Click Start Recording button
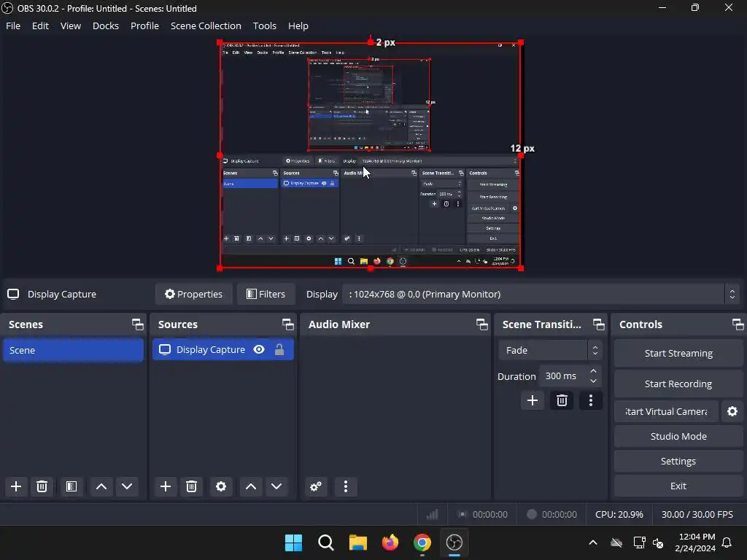This screenshot has width=747, height=560. (678, 384)
